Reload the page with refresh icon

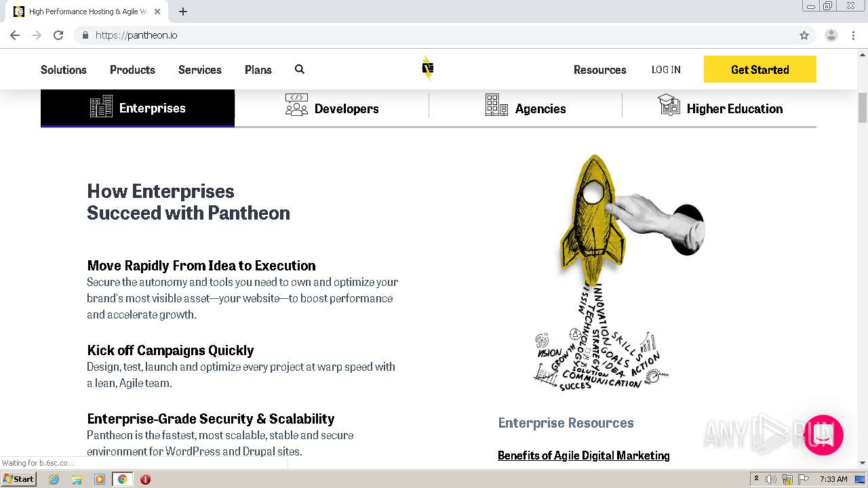[58, 35]
